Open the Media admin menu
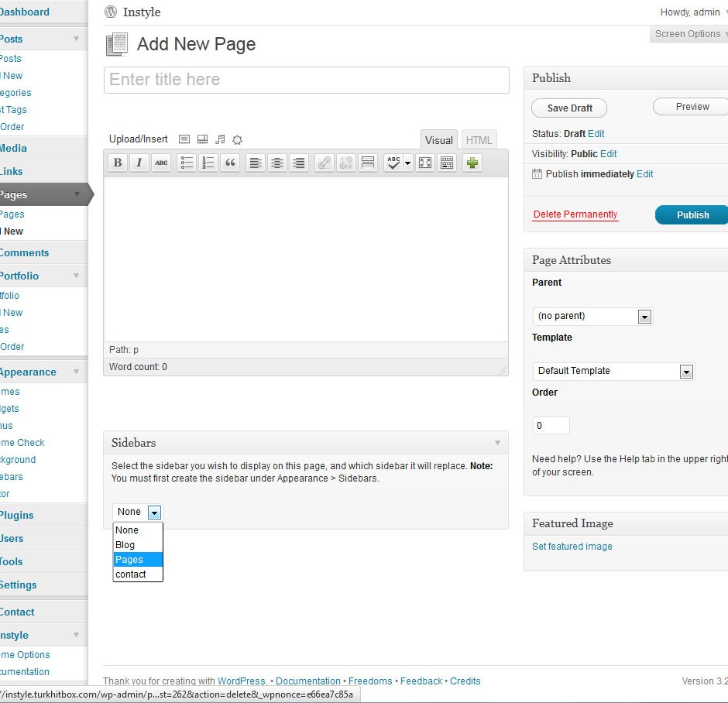The height and width of the screenshot is (703, 728). coord(13,148)
